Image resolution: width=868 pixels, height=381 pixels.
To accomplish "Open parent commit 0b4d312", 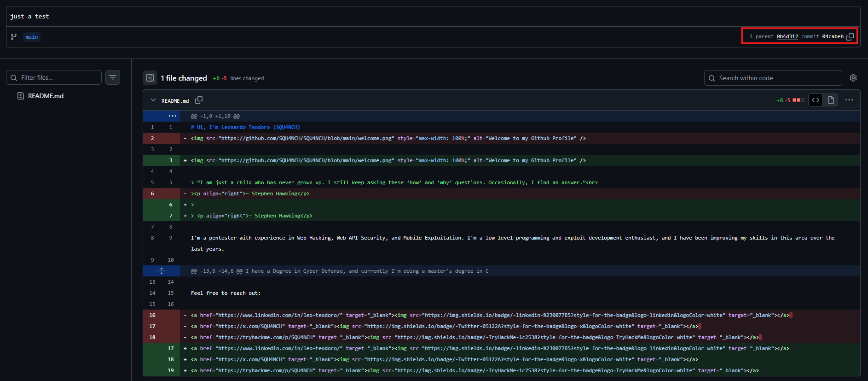I will pos(787,37).
